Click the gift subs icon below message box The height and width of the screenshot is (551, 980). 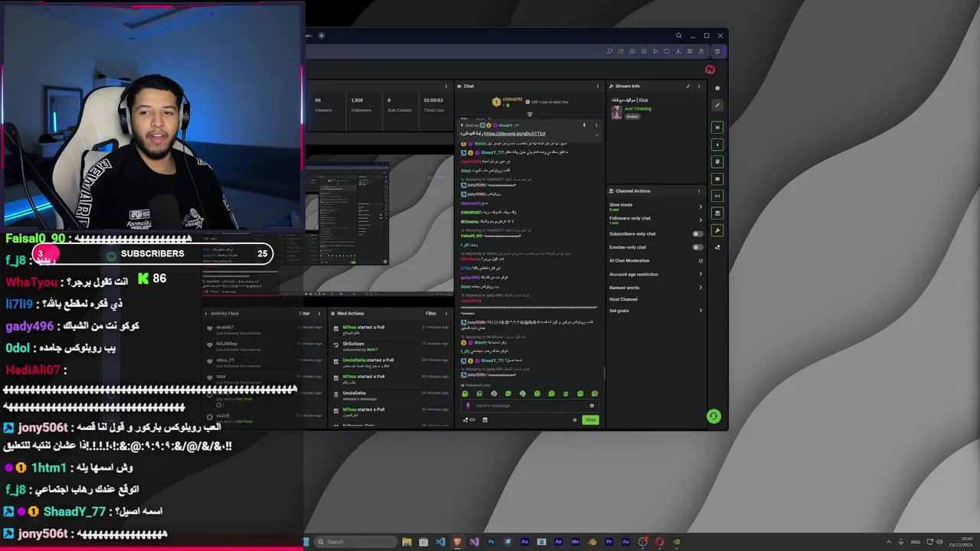pos(485,419)
